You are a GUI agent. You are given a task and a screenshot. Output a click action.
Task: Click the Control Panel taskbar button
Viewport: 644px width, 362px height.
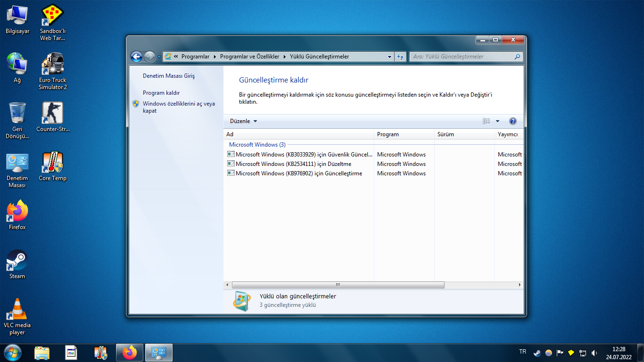[159, 353]
